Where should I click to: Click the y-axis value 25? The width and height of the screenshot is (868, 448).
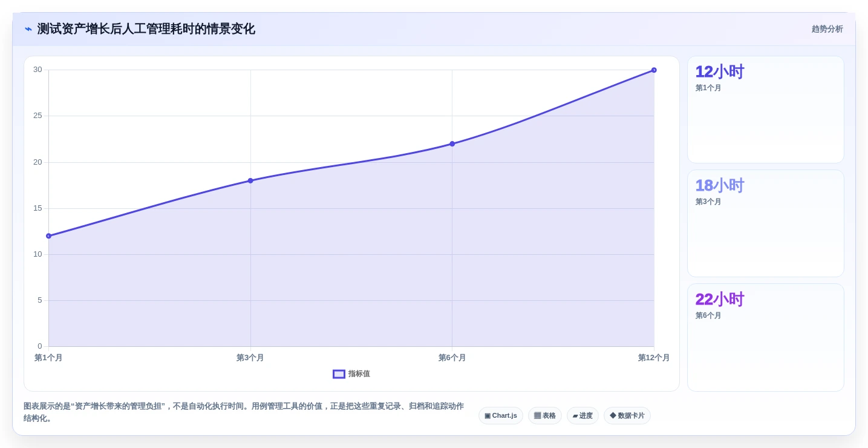[x=38, y=116]
